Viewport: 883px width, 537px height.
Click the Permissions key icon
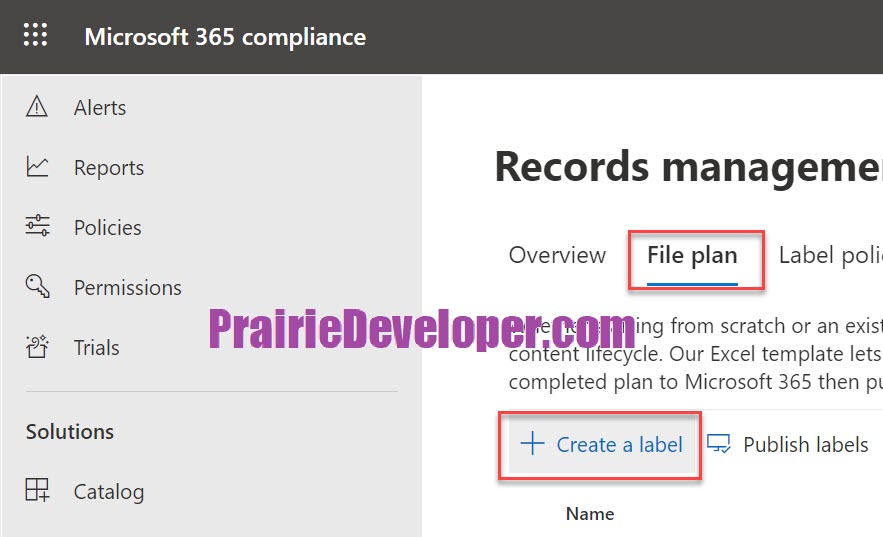[x=37, y=286]
